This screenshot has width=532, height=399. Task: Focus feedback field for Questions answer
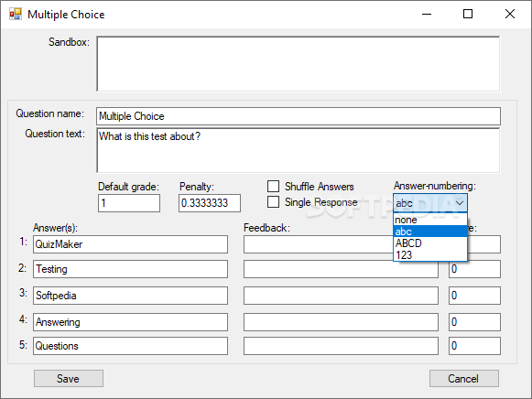(x=341, y=346)
